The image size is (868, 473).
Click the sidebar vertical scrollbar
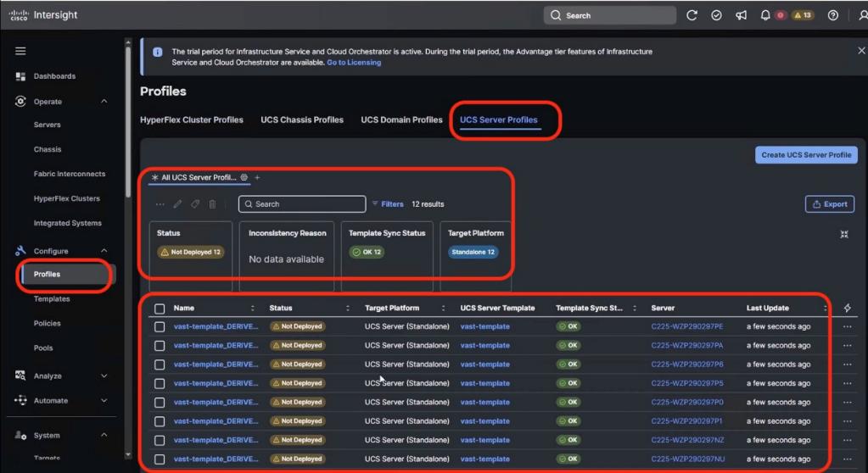pos(128,122)
